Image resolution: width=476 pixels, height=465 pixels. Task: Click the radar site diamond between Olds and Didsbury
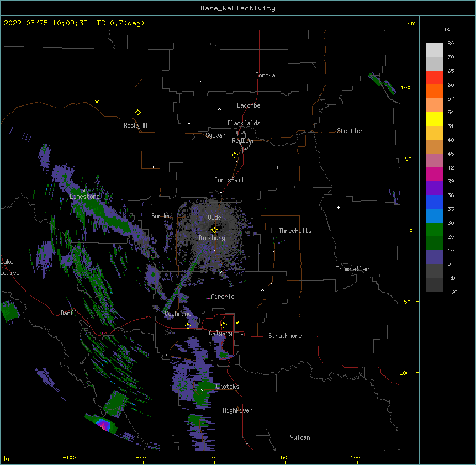(214, 230)
